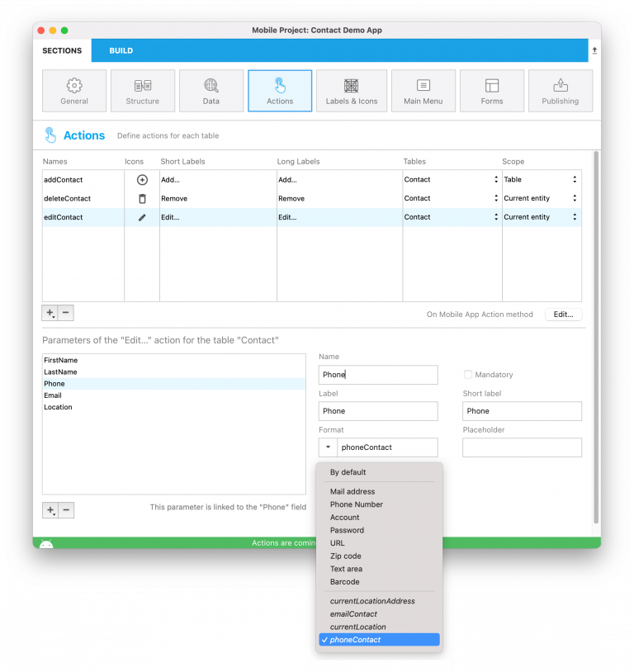Switch to the BUILD tab
634x672 pixels.
pos(121,50)
